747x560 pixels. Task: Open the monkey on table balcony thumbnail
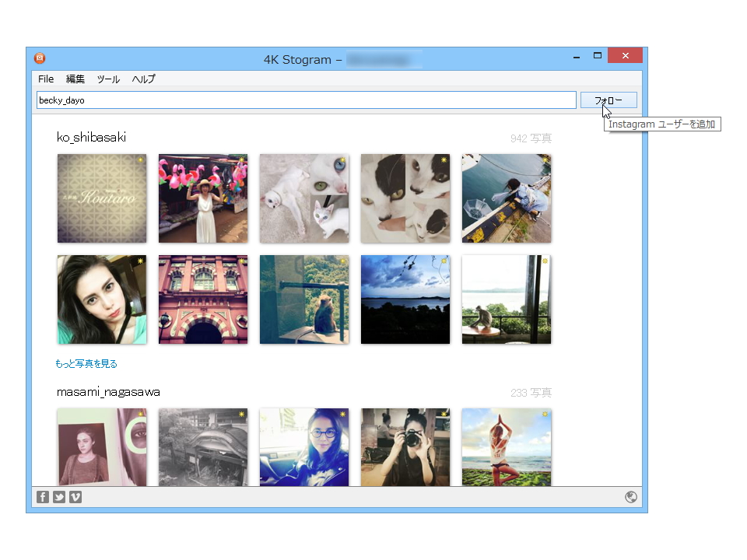click(507, 299)
